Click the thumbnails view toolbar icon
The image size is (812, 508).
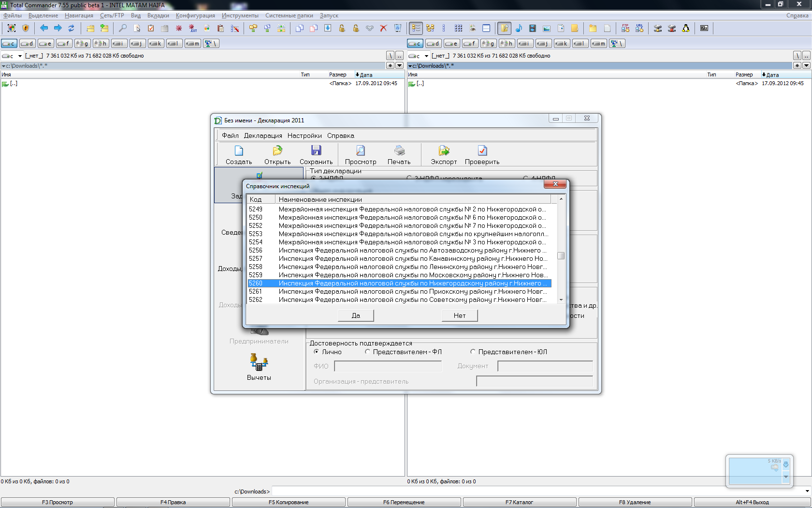pos(458,28)
